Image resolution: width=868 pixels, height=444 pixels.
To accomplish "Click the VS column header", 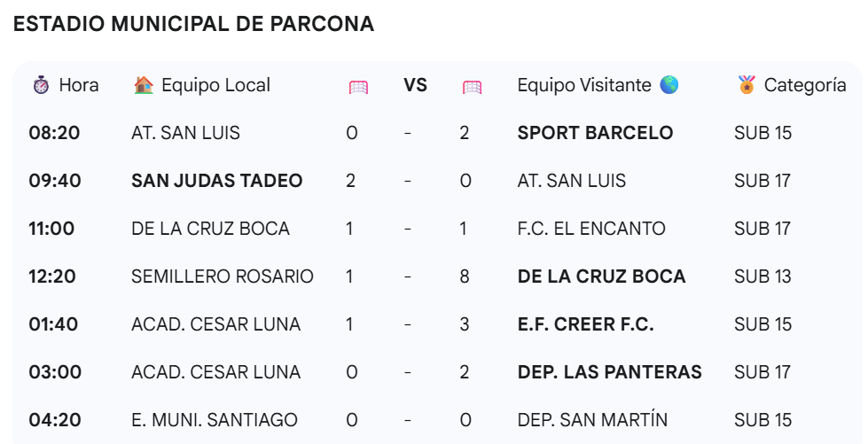I will 415,85.
